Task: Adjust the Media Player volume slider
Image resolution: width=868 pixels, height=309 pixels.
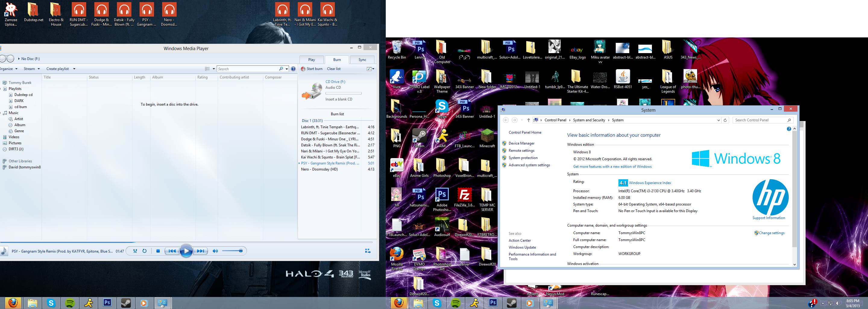Action: click(232, 251)
